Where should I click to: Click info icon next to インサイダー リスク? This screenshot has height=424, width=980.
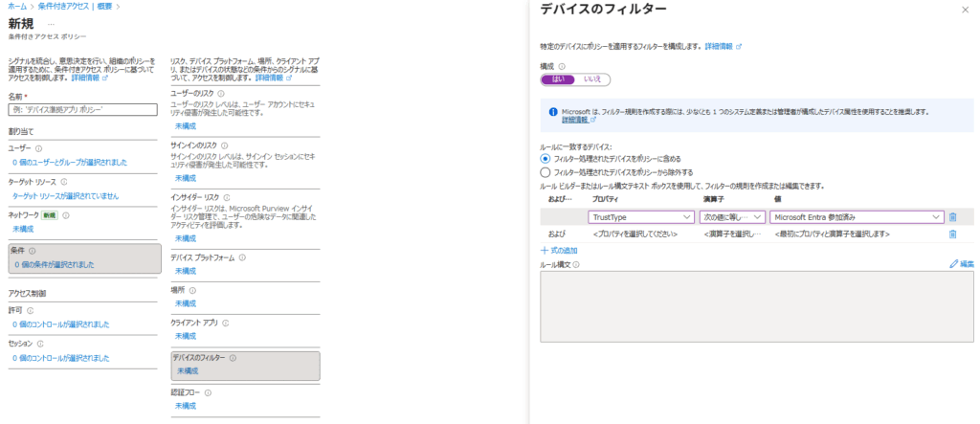tap(226, 196)
